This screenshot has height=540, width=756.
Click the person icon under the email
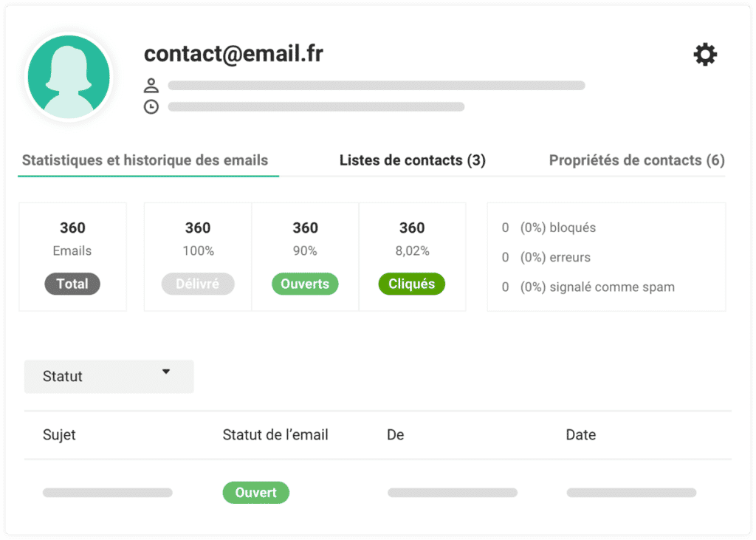click(x=151, y=86)
